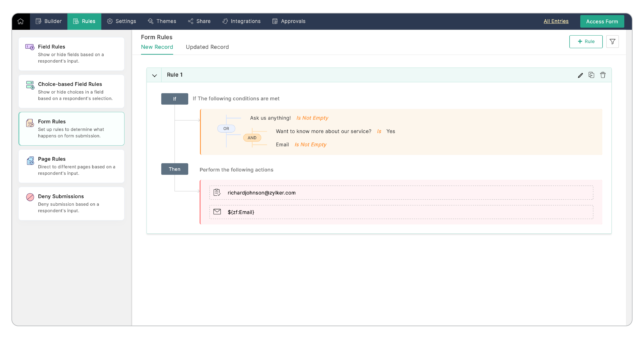The image size is (644, 339).
Task: Switch to Updated Record tab
Action: click(x=207, y=47)
